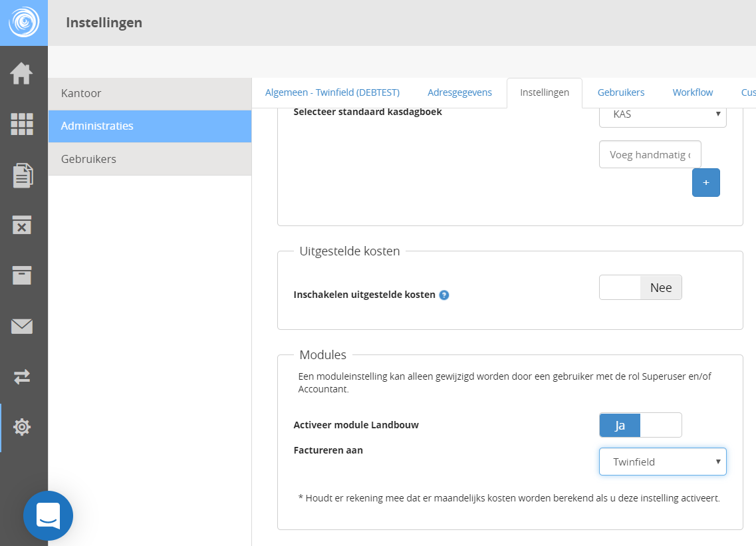756x546 pixels.
Task: Open the standaard kasdagboek KAS dropdown
Action: (x=662, y=114)
